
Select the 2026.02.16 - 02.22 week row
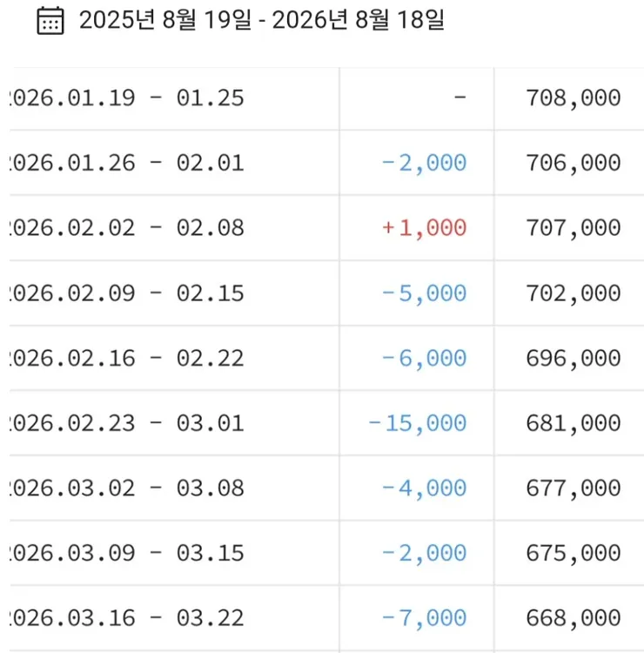click(x=327, y=358)
